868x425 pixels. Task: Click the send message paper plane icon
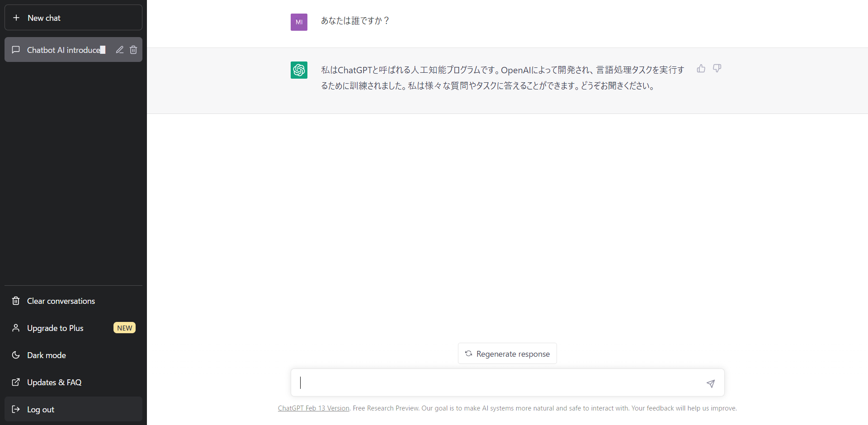[x=711, y=383]
